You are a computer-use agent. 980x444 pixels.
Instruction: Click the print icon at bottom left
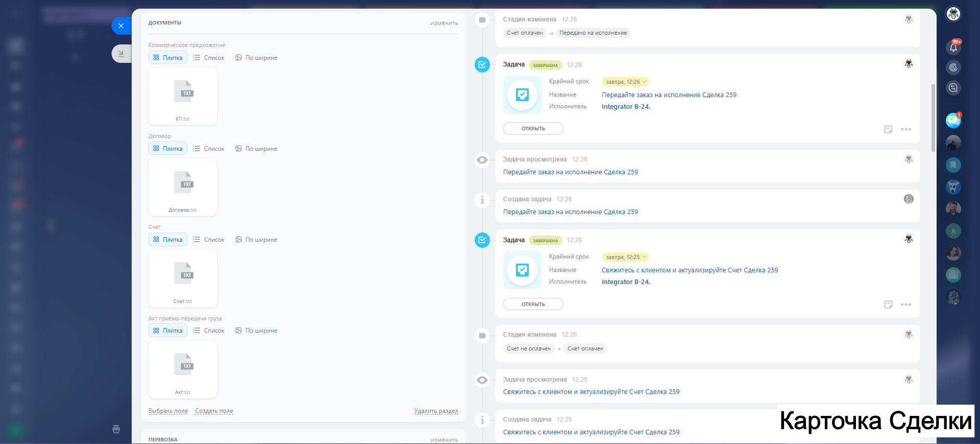(116, 429)
